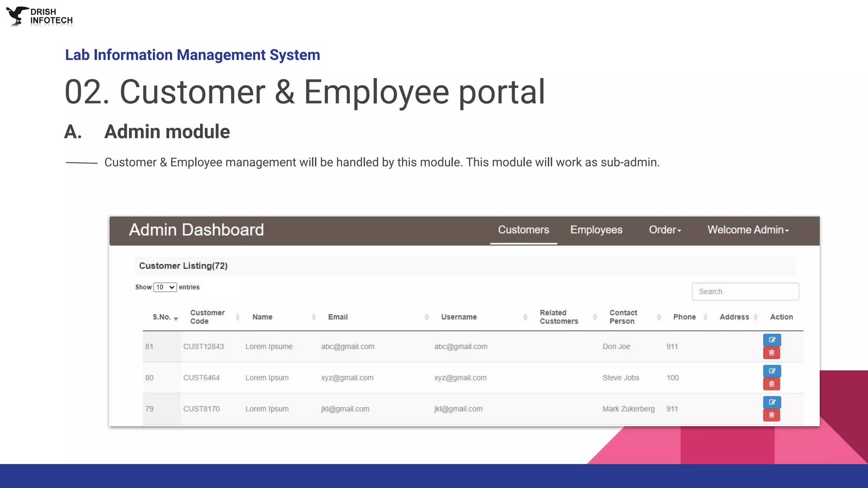Focus the Search input field
Image resolution: width=868 pixels, height=488 pixels.
tap(745, 291)
